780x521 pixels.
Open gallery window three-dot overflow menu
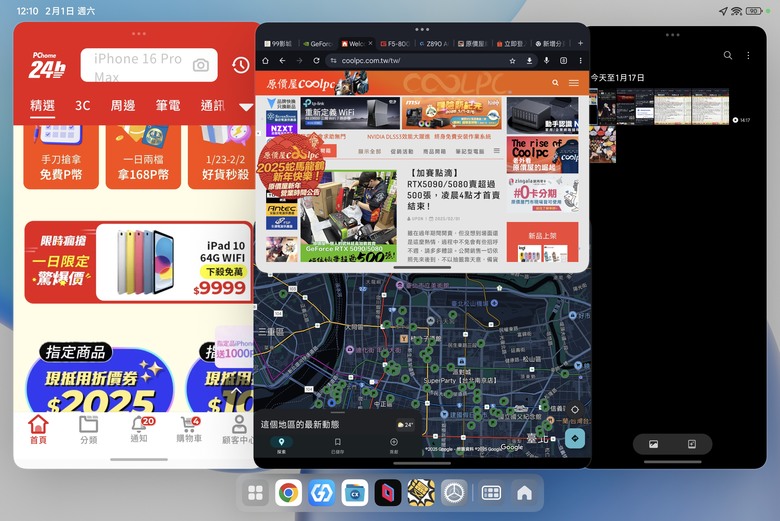(748, 55)
